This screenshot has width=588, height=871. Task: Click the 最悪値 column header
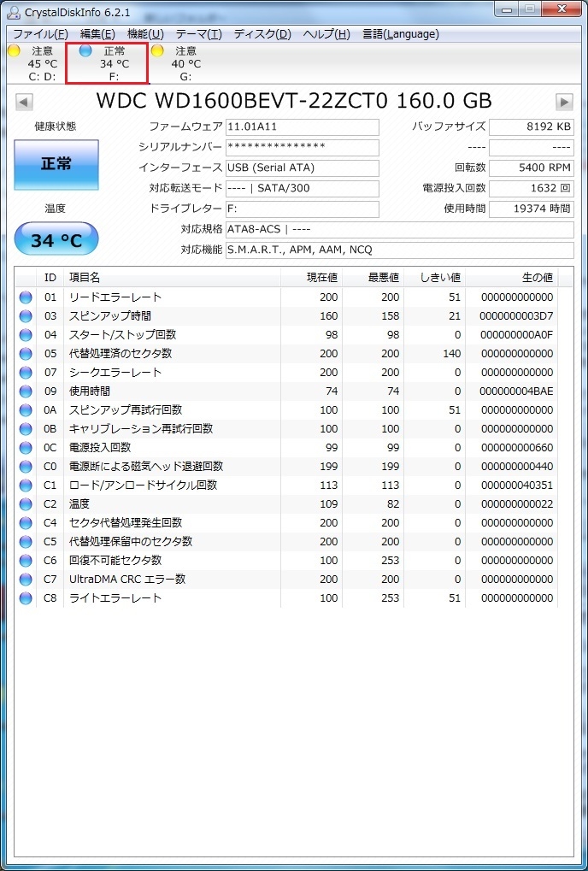point(373,278)
